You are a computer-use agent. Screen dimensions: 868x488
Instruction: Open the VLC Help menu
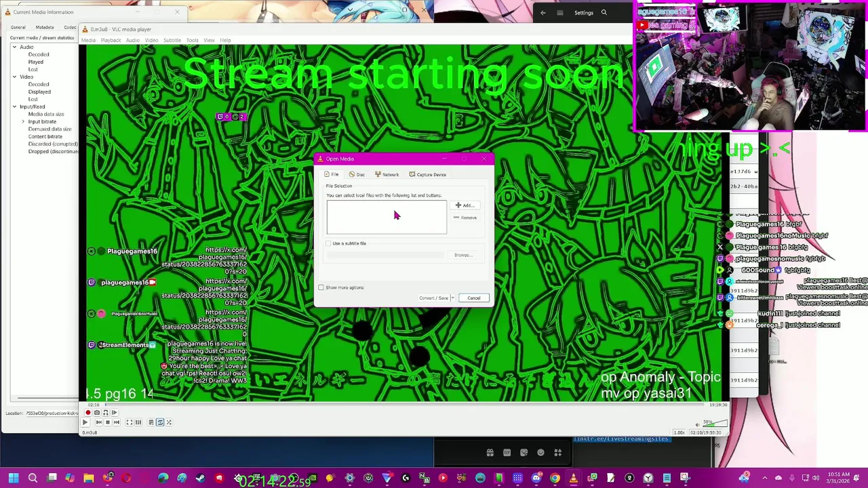click(x=225, y=40)
